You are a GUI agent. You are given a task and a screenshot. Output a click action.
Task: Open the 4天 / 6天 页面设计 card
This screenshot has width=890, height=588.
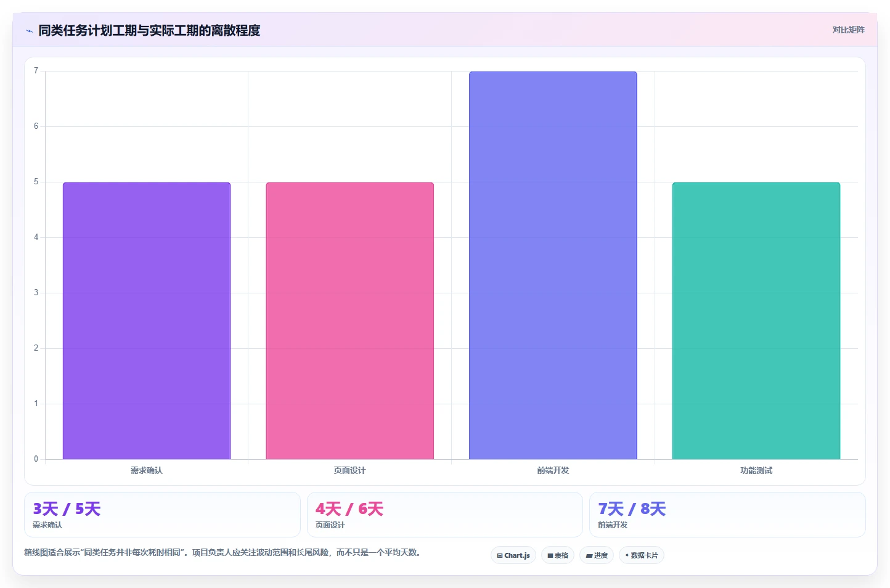coord(444,515)
